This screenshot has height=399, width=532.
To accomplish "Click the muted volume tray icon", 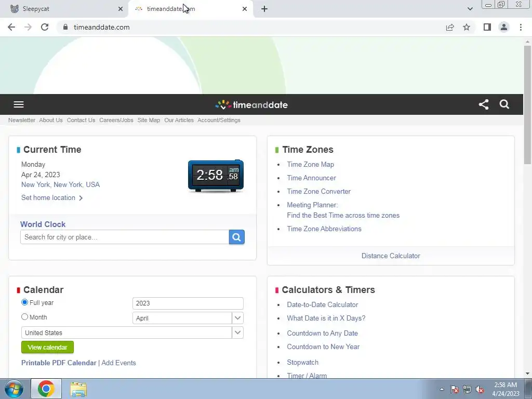I will [480, 389].
